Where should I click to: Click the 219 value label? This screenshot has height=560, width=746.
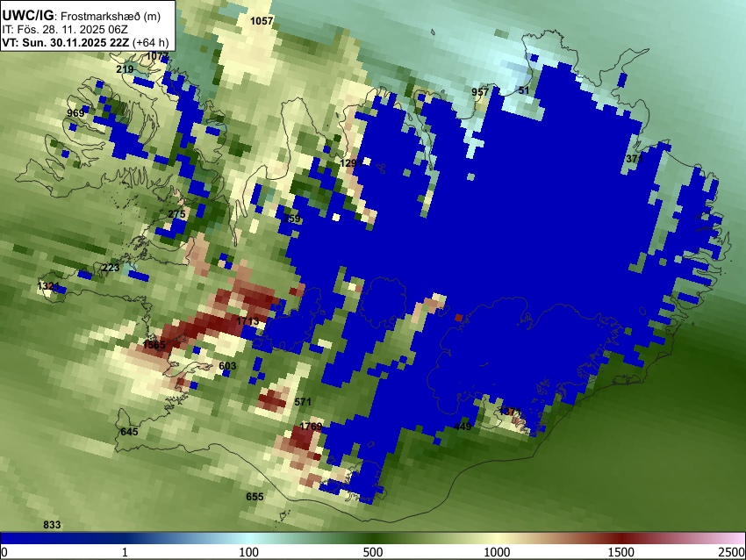coord(125,69)
